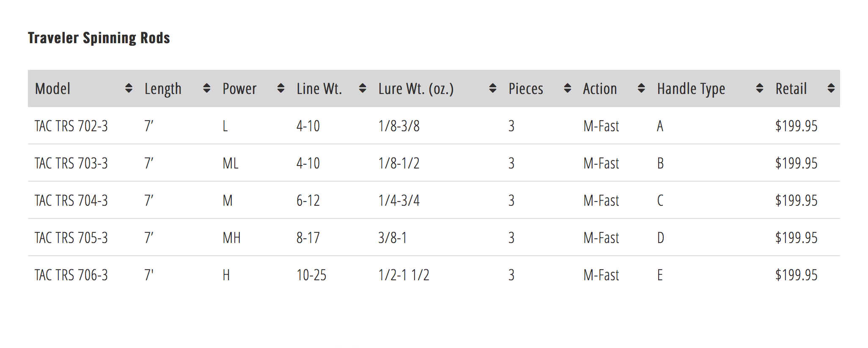Select the TAC TRS 706-3 row
868x348 pixels.
pos(71,275)
